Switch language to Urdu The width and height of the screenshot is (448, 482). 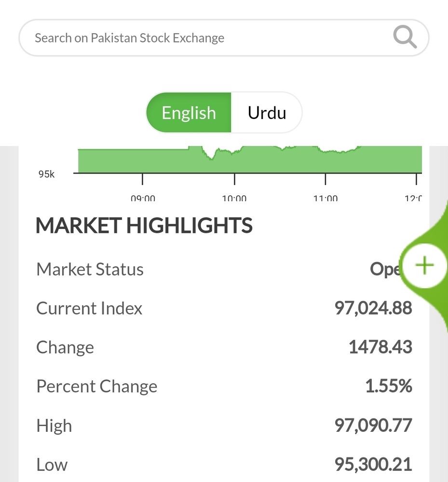click(267, 113)
